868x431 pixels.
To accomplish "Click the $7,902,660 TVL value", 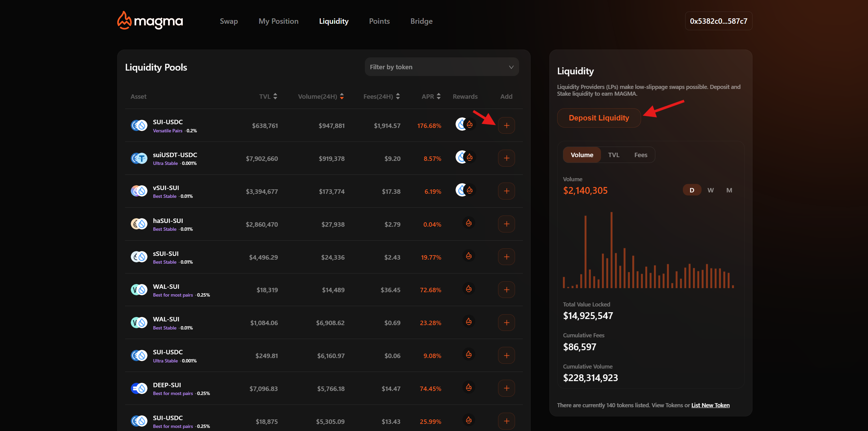I will point(262,159).
